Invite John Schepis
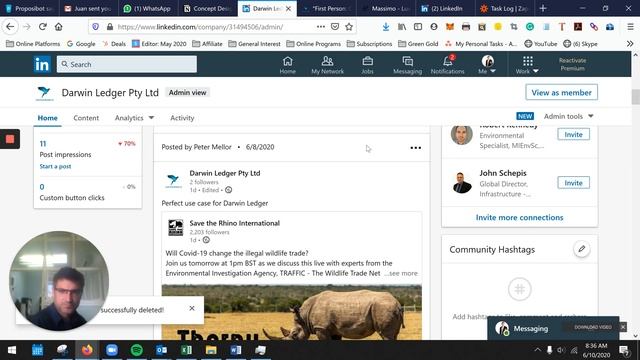The height and width of the screenshot is (360, 640). click(x=573, y=182)
